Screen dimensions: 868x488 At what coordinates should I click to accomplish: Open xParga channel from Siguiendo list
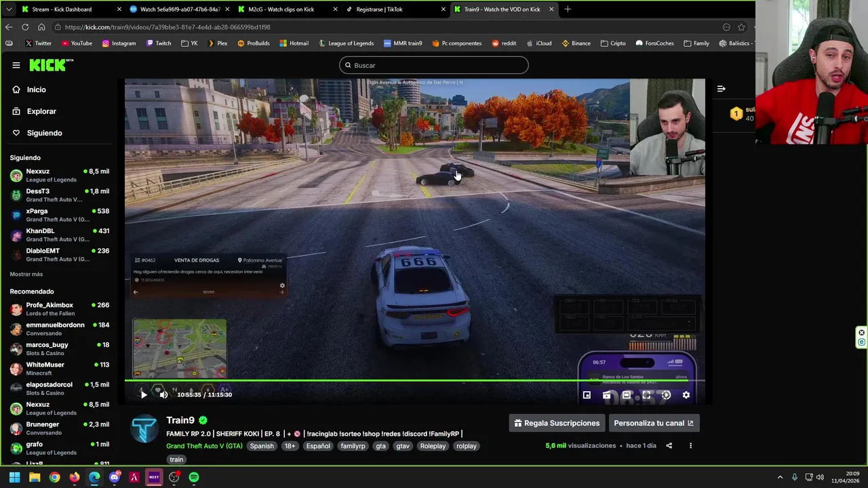(60, 215)
